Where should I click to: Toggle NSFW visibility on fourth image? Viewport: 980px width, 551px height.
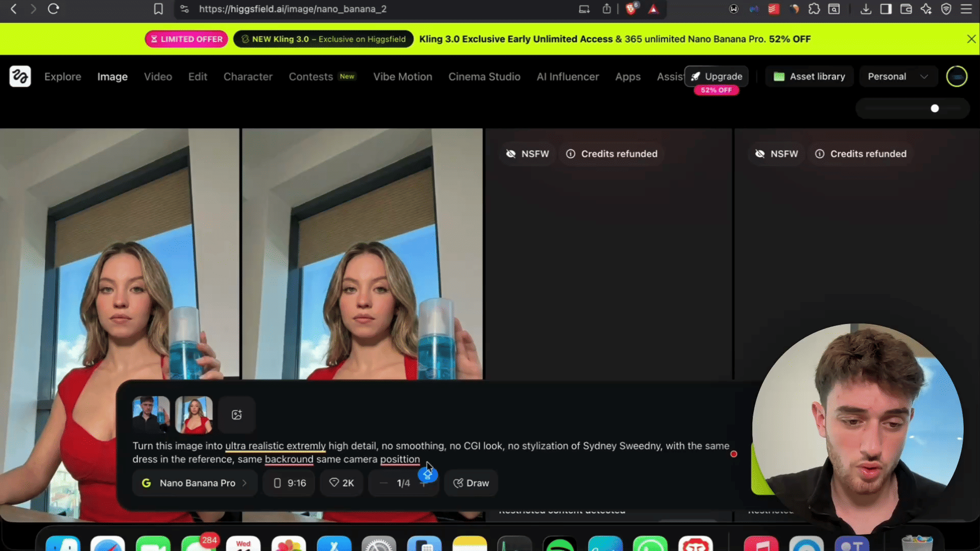click(776, 154)
